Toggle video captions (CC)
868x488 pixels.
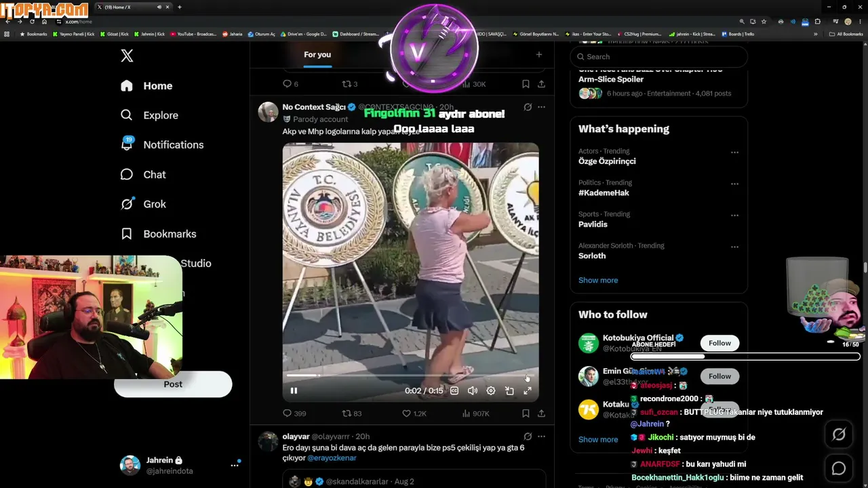(x=454, y=390)
